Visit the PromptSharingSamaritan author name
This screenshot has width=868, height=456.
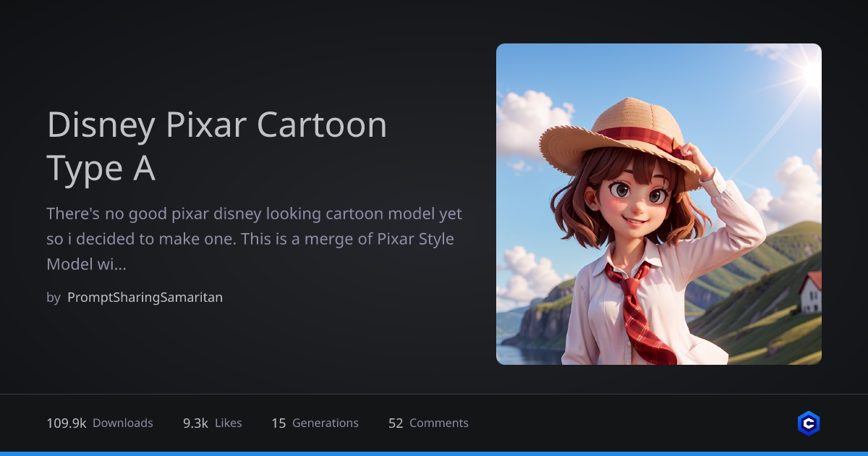(x=145, y=297)
